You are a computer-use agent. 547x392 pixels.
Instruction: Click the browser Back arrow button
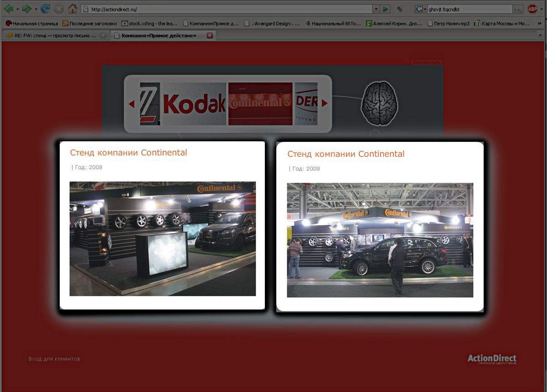point(8,9)
